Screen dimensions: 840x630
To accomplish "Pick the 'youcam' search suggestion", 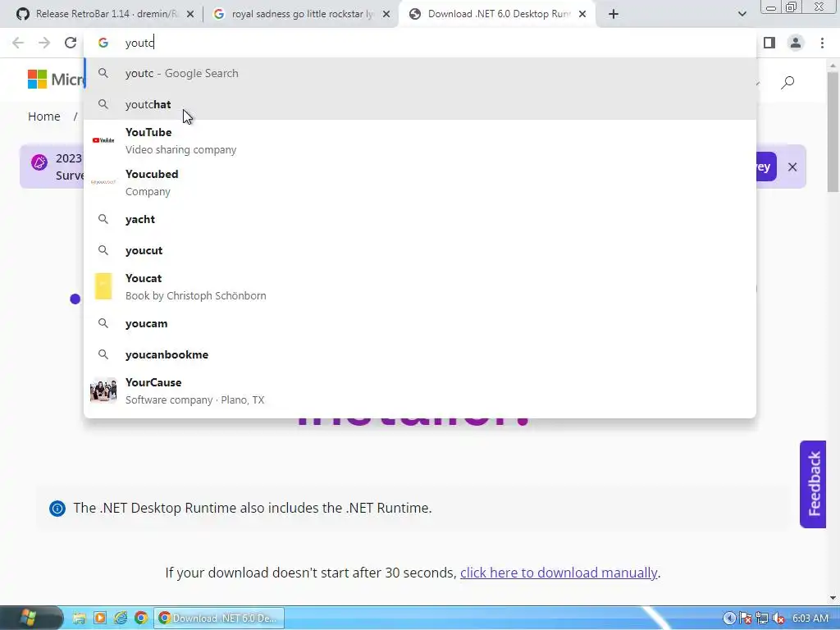I will coord(420,323).
